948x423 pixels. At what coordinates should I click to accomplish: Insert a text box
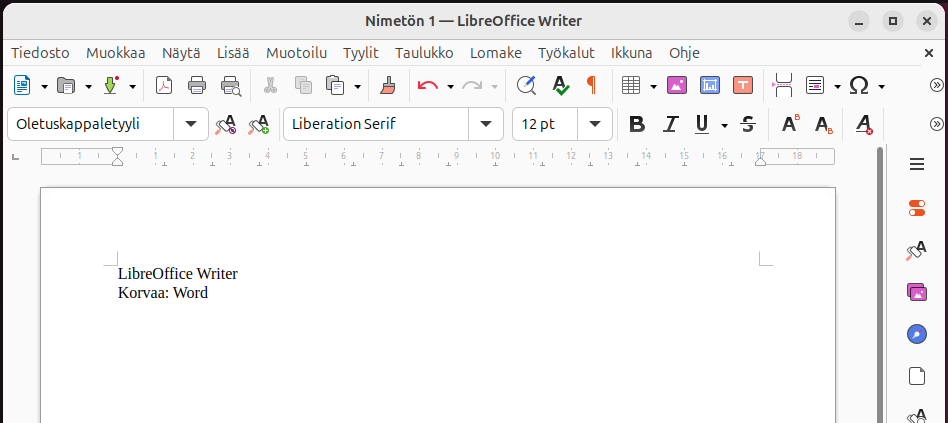[742, 86]
